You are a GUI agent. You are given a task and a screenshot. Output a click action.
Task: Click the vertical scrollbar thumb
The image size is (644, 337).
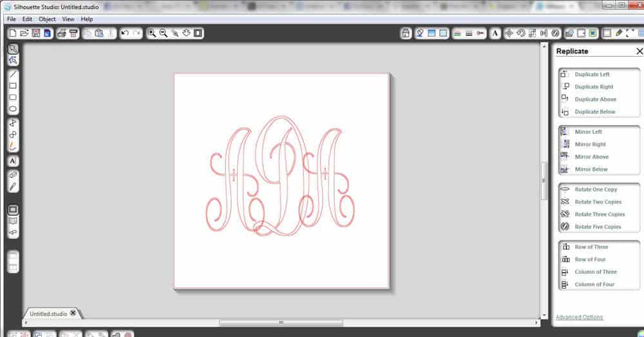point(544,181)
